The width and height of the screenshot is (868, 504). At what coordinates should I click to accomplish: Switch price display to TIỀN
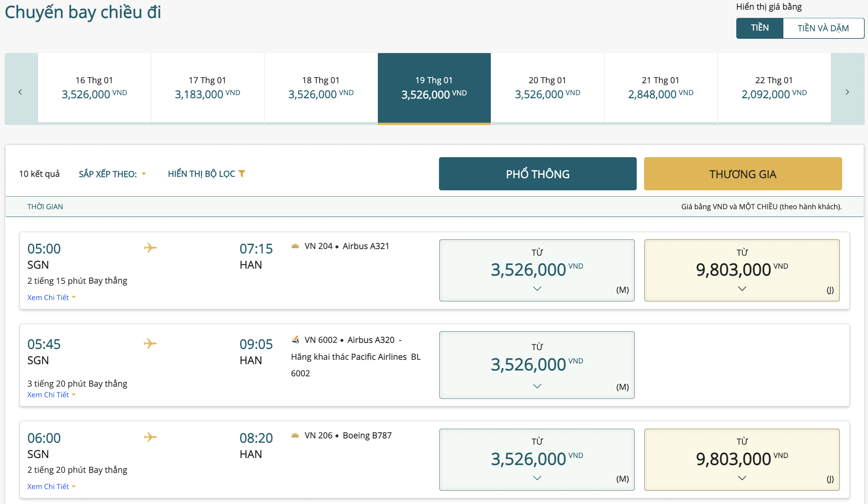760,28
